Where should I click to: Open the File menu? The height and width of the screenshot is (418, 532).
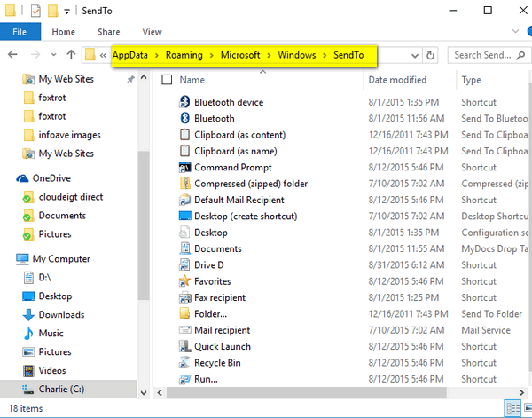(20, 32)
